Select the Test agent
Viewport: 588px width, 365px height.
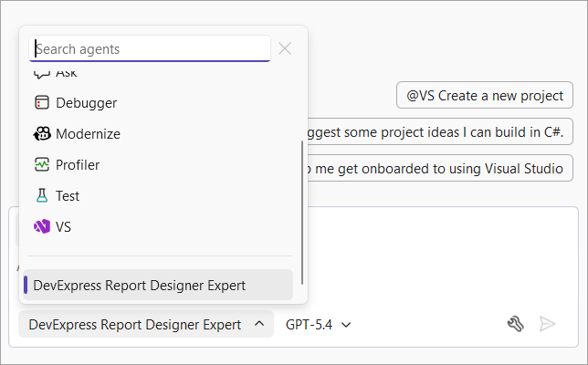click(157, 195)
